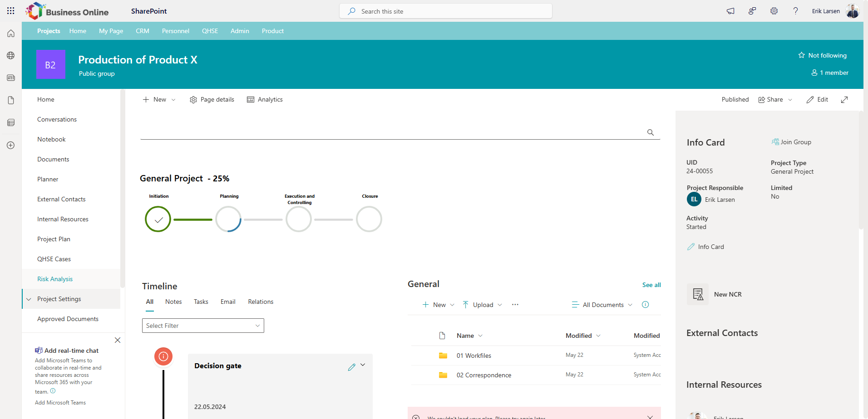Open the megaphone feedback icon

pos(730,11)
